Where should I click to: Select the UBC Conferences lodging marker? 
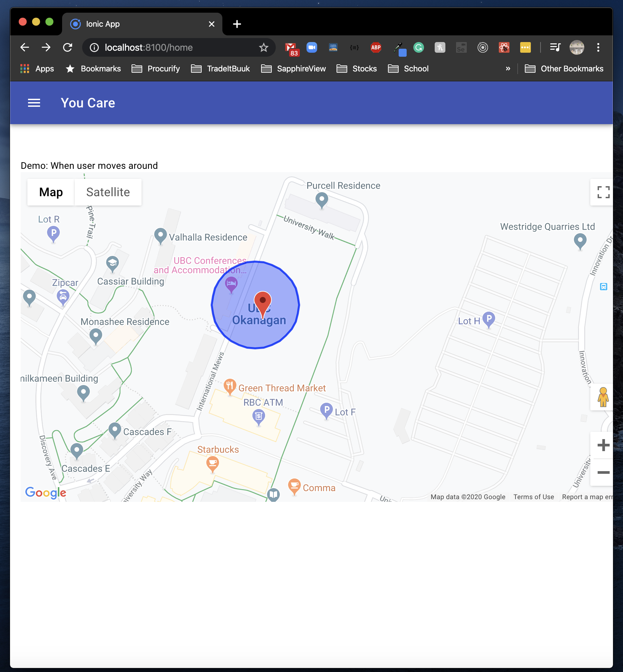[x=231, y=285]
